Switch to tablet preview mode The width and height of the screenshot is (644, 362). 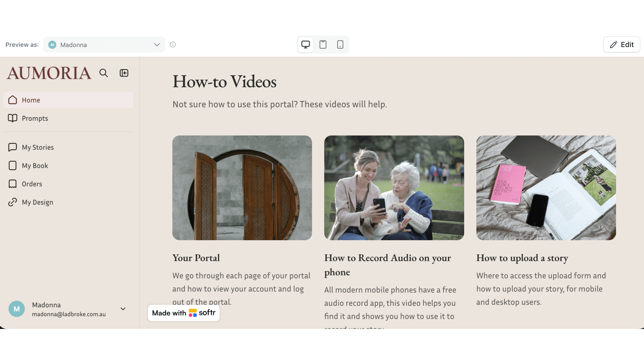[323, 44]
